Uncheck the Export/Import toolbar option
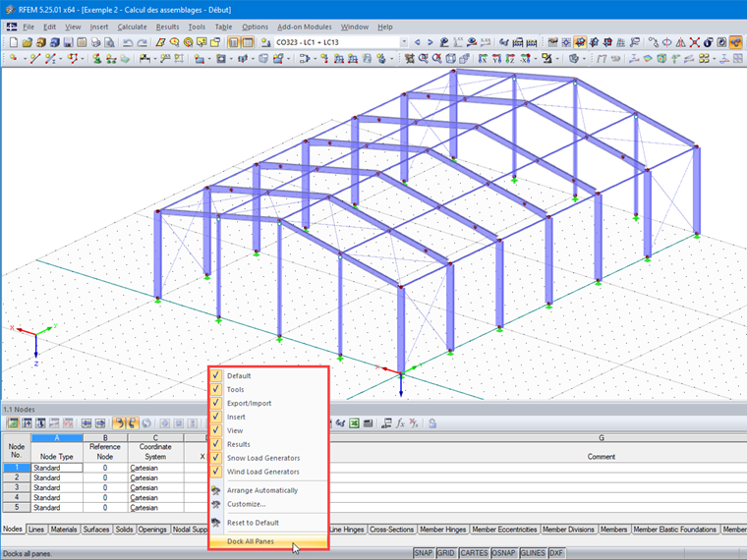Screen dimensions: 747x560 tap(216, 403)
